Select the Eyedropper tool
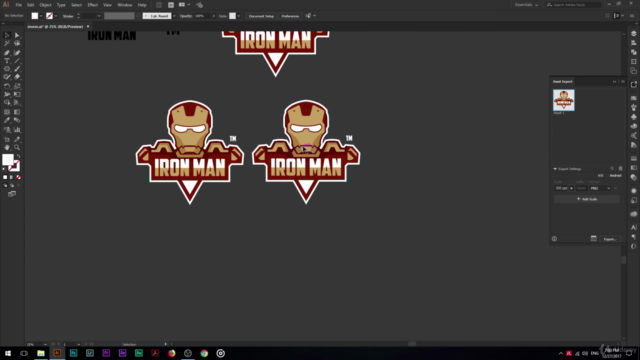The height and width of the screenshot is (360, 640). pyautogui.click(x=7, y=120)
